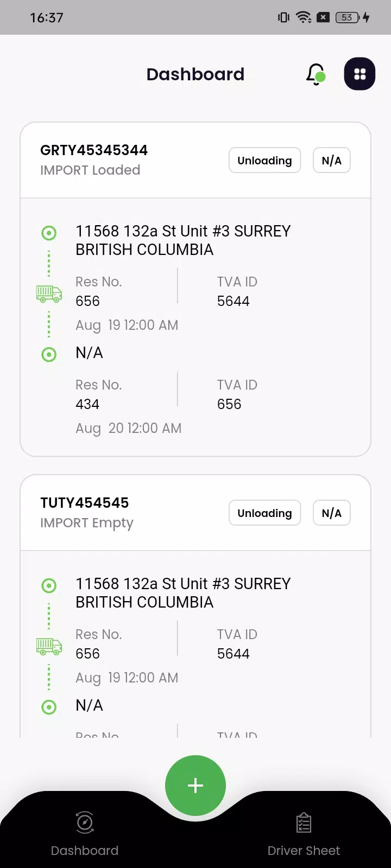Open the grid menu icon

pyautogui.click(x=360, y=74)
